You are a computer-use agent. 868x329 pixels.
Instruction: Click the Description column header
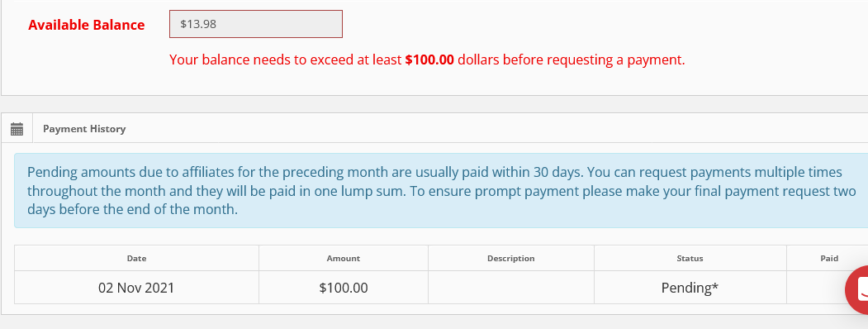pyautogui.click(x=511, y=258)
